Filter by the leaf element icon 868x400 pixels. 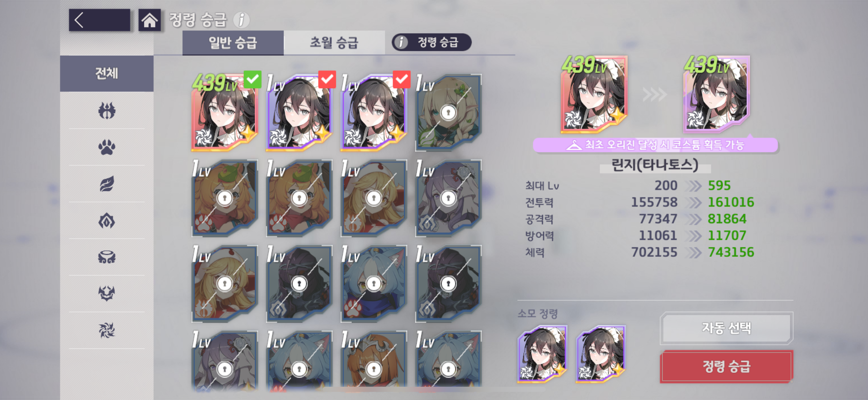pyautogui.click(x=107, y=184)
